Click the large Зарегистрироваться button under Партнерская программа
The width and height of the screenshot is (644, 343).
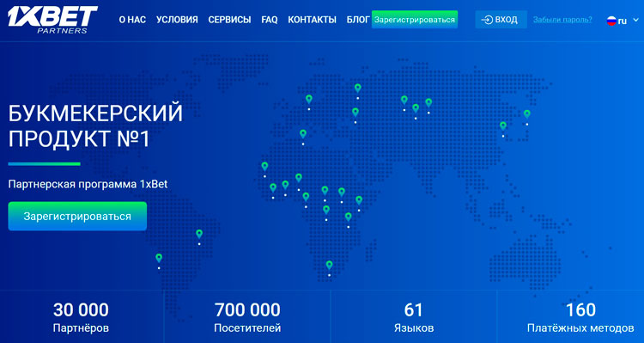(77, 217)
